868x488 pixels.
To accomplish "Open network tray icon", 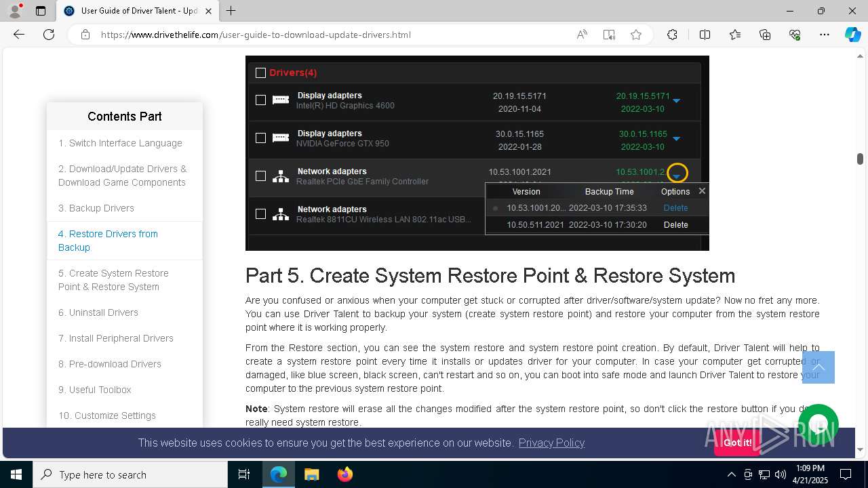I will pyautogui.click(x=764, y=474).
